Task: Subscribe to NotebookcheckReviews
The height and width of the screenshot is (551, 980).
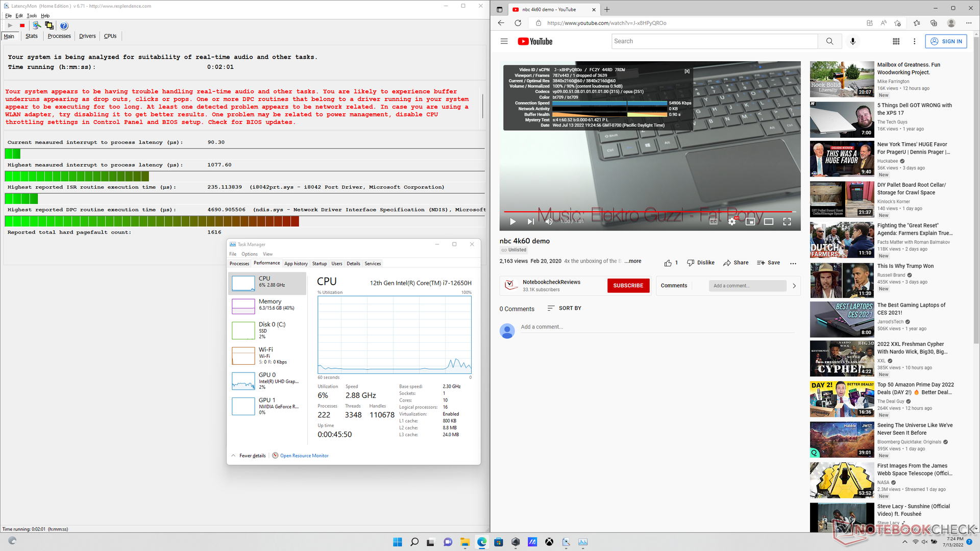Action: point(628,286)
